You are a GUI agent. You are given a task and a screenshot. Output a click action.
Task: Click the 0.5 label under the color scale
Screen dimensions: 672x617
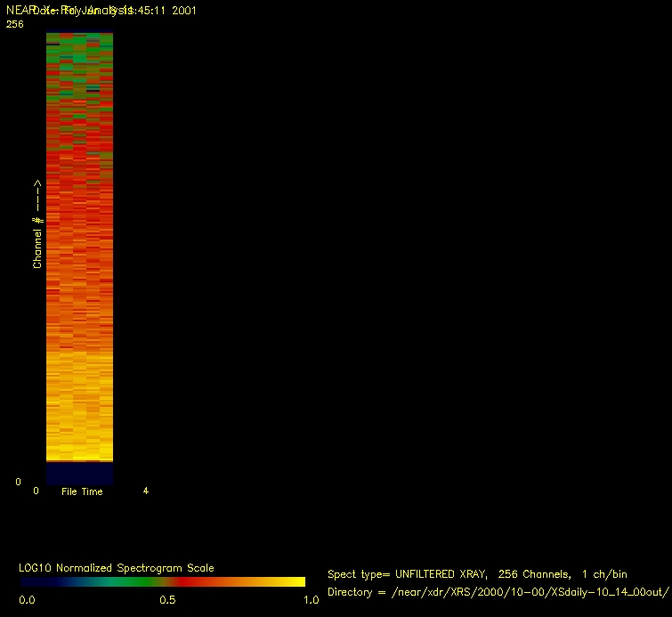pos(166,600)
